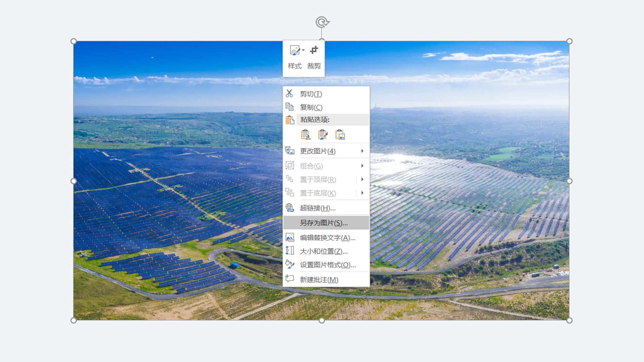Open Change Picture (更改图片) menu entry
Image resolution: width=644 pixels, height=362 pixels.
[x=326, y=151]
